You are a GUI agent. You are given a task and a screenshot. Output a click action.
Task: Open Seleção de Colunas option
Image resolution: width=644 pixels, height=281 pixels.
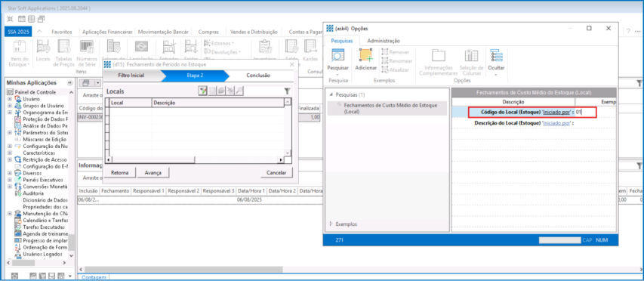[471, 62]
